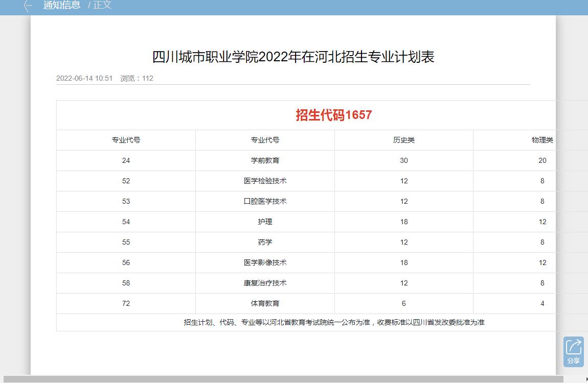
Task: Click the 历史类 value 12 in 口腔医学技术 row
Action: click(404, 201)
